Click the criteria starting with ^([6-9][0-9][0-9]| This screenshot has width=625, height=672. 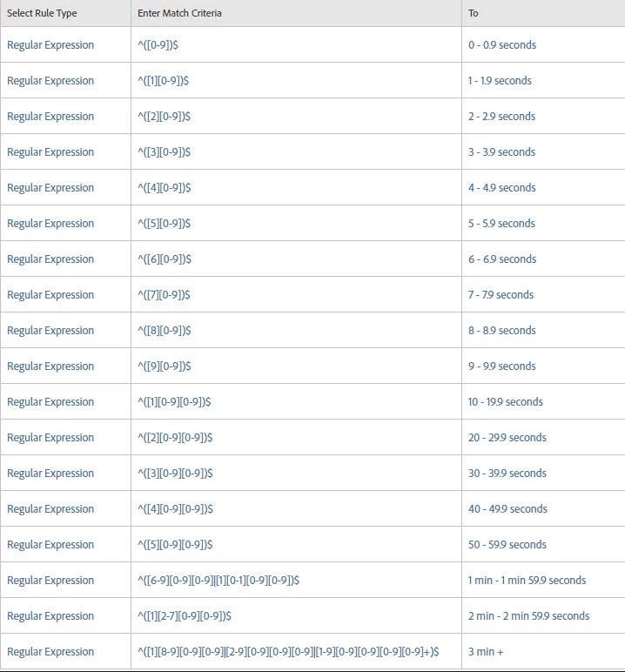tap(218, 581)
